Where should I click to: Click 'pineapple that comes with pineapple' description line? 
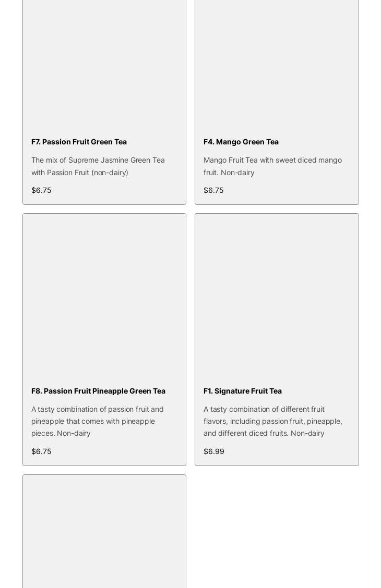click(x=93, y=421)
